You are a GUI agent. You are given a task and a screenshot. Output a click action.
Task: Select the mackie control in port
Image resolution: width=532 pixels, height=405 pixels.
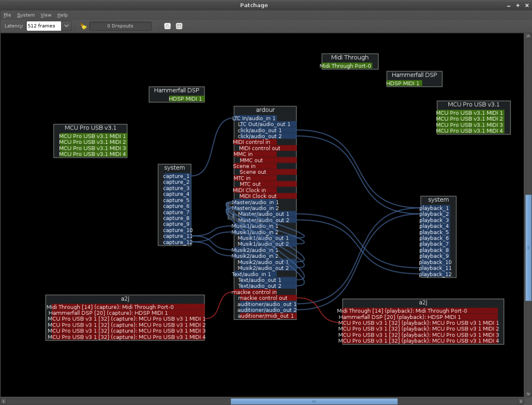[x=254, y=292]
